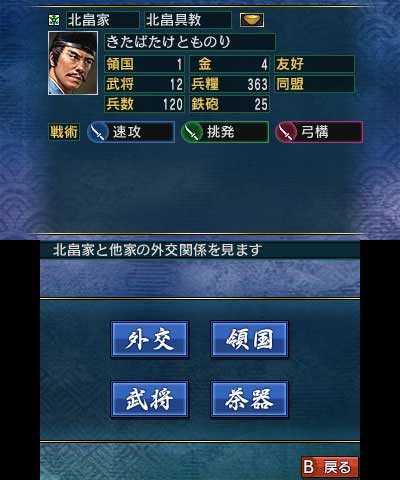This screenshot has height=480, width=400.
Task: Select the green sword icon beside 挑発
Action: point(192,132)
